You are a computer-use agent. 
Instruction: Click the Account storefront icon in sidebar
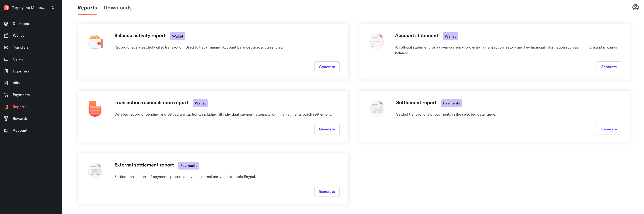point(6,130)
